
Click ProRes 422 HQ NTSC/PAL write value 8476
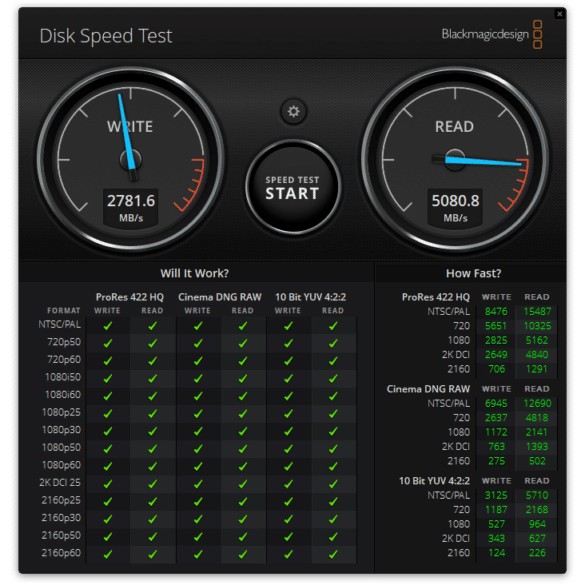[x=496, y=311]
